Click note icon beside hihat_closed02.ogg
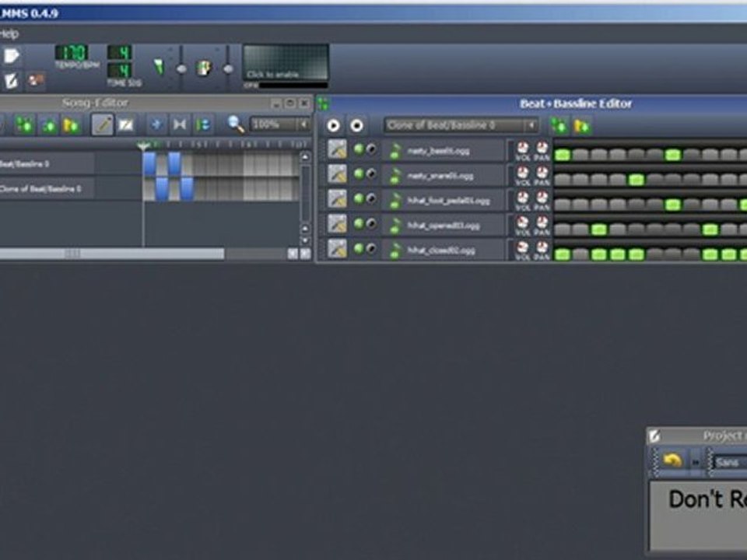The width and height of the screenshot is (747, 560). coord(395,250)
